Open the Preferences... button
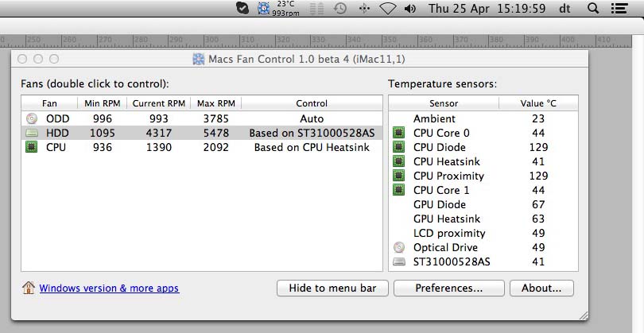The height and width of the screenshot is (333, 644). pos(449,288)
